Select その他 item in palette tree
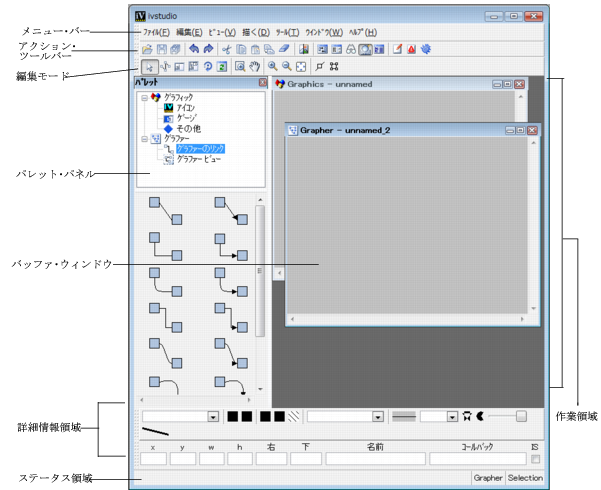The image size is (601, 490). pos(190,128)
